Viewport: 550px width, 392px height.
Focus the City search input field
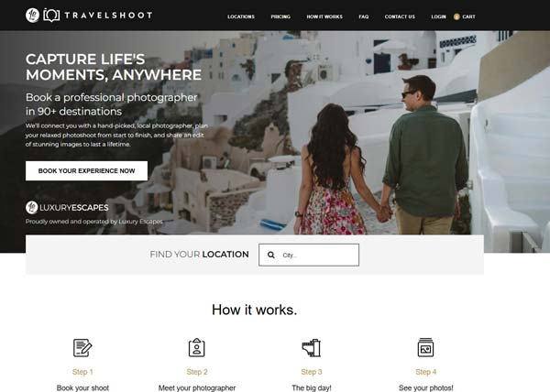coord(309,255)
